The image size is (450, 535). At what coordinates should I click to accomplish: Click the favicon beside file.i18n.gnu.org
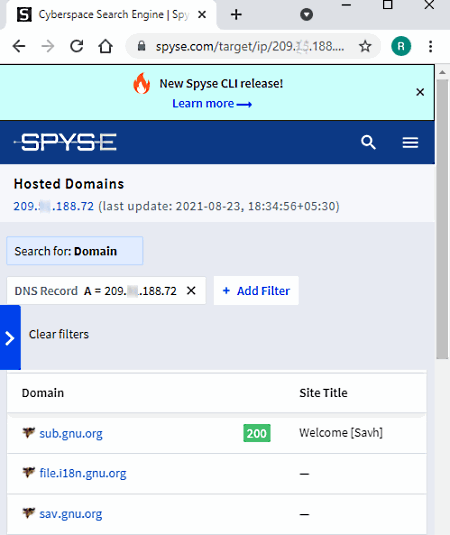coord(29,473)
